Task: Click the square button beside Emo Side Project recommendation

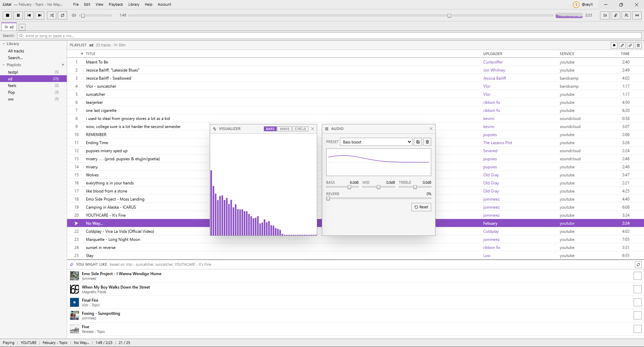Action: click(x=638, y=276)
